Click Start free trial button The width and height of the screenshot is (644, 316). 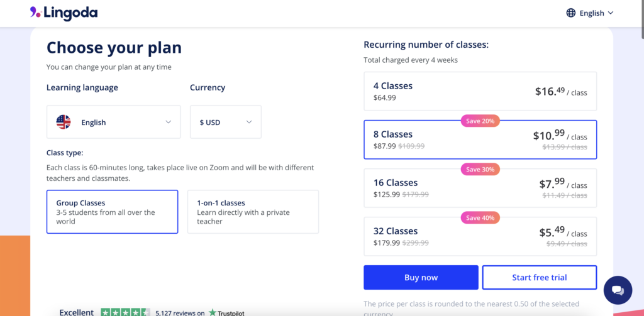(x=539, y=277)
